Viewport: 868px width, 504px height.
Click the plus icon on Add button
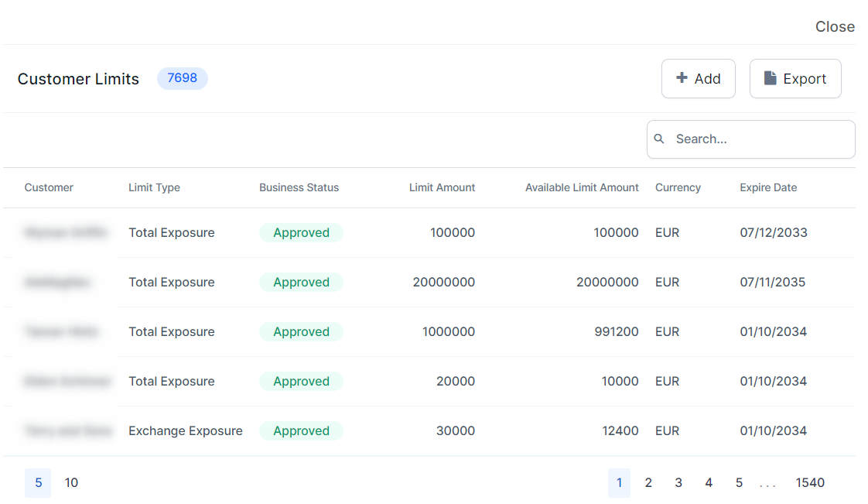(682, 78)
